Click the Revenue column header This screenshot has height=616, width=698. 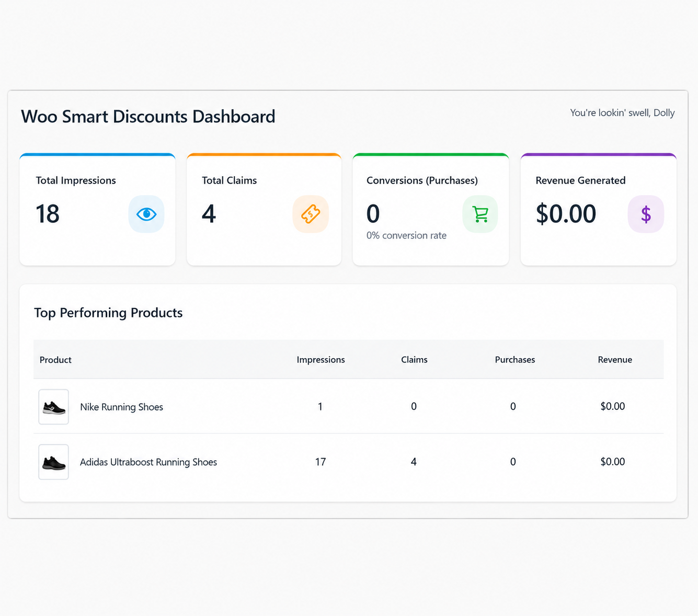click(x=615, y=360)
